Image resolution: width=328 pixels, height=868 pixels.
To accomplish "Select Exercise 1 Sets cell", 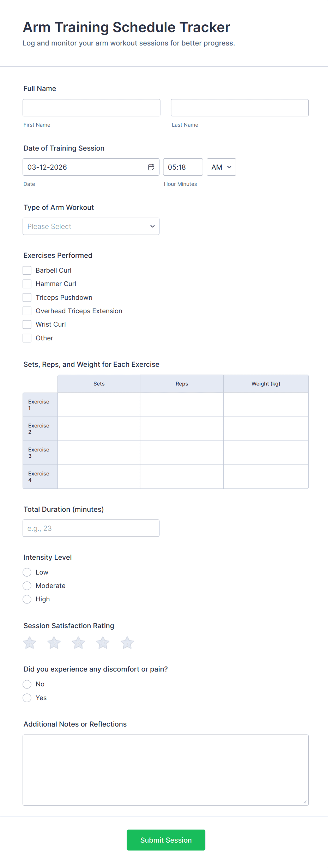I will coord(99,405).
